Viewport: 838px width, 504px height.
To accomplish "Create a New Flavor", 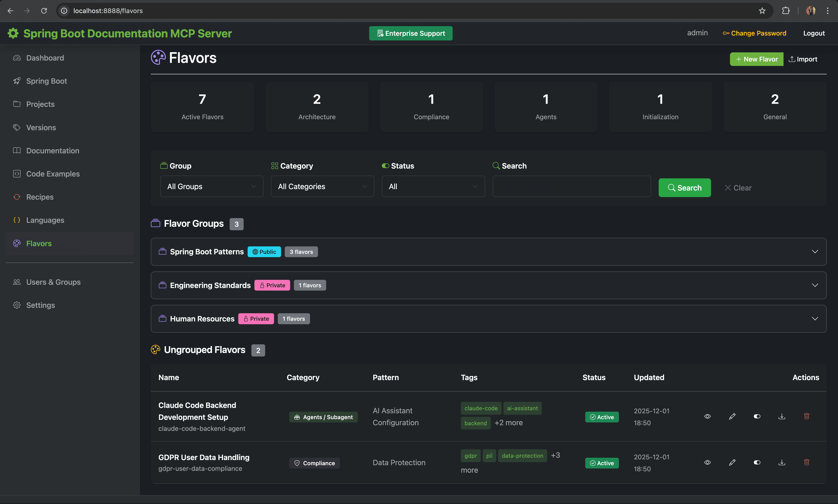I will [756, 59].
